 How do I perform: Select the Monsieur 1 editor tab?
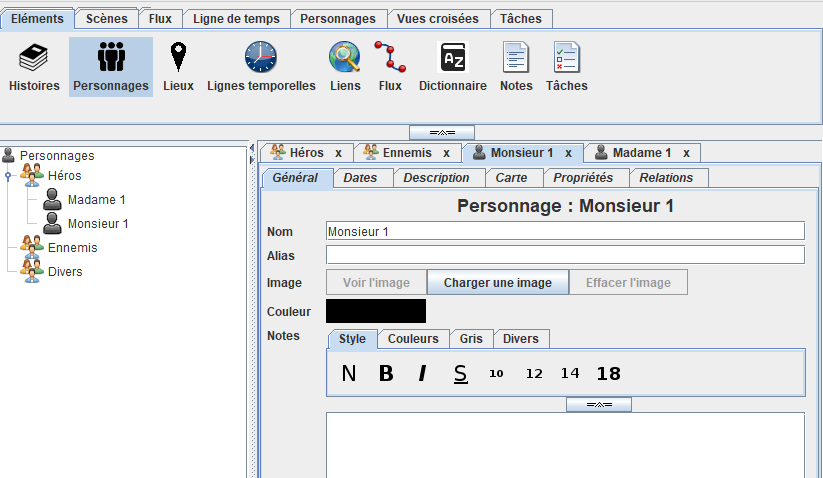click(522, 153)
